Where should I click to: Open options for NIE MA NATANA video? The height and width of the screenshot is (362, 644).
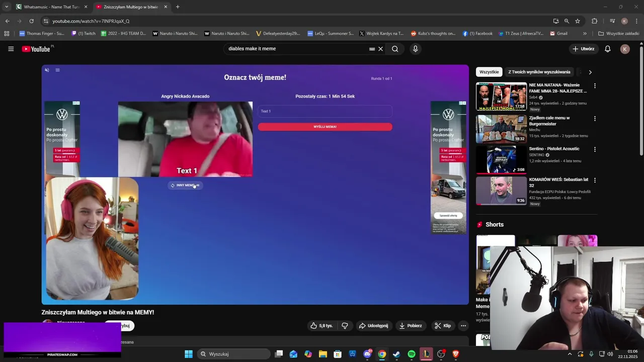pos(595,86)
